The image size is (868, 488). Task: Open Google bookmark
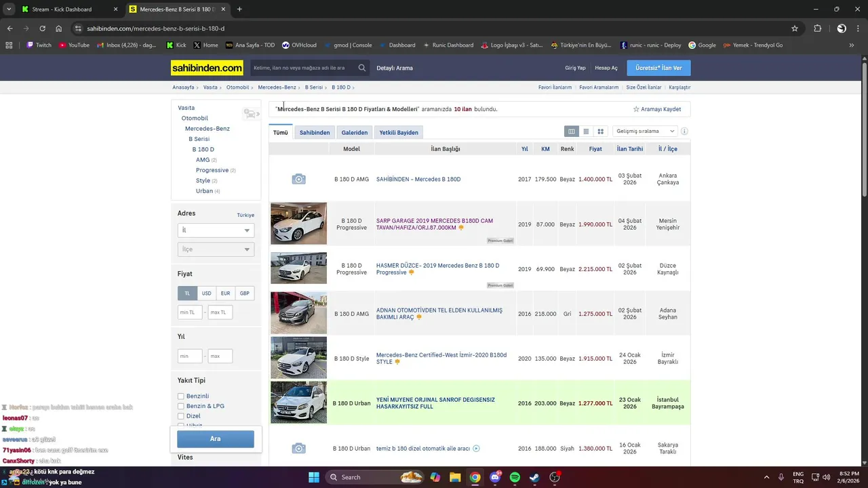tap(702, 45)
